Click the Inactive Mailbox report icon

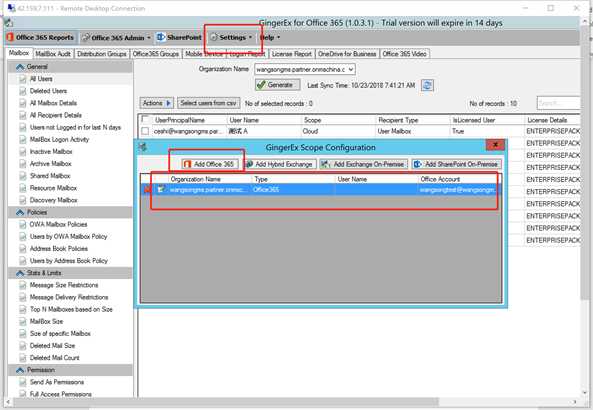pyautogui.click(x=23, y=151)
